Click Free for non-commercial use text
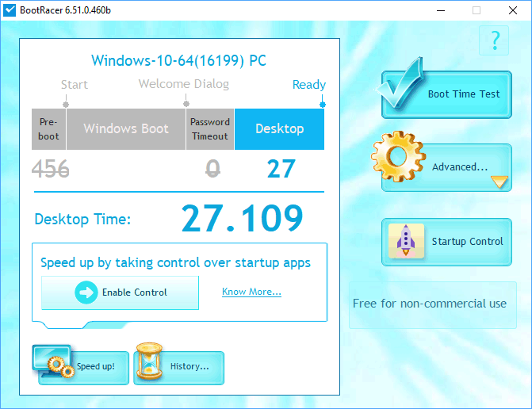Viewport: 532px width, 409px height. pyautogui.click(x=430, y=304)
